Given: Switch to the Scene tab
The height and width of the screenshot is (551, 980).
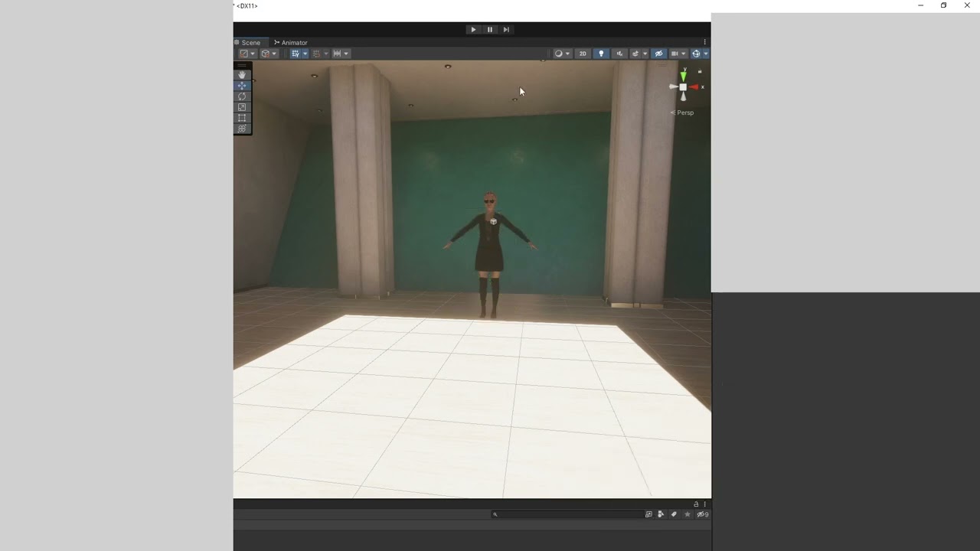Looking at the screenshot, I should tap(250, 42).
